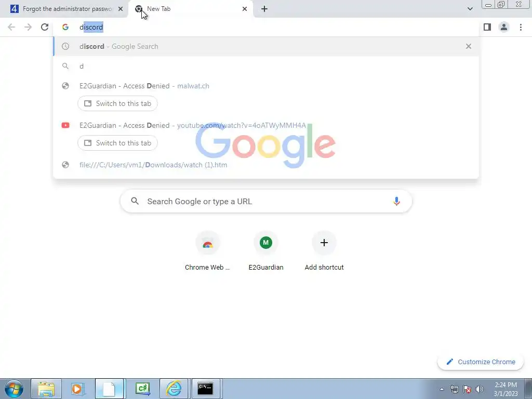
Task: Open a new tab with plus button
Action: (264, 9)
